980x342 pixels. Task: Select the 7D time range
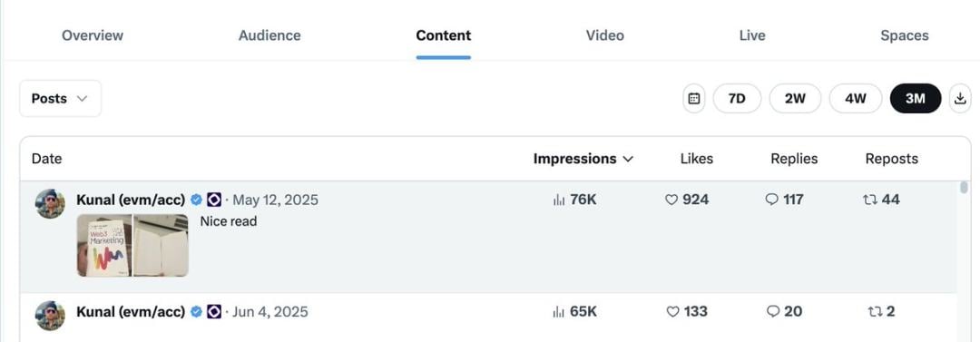[738, 99]
